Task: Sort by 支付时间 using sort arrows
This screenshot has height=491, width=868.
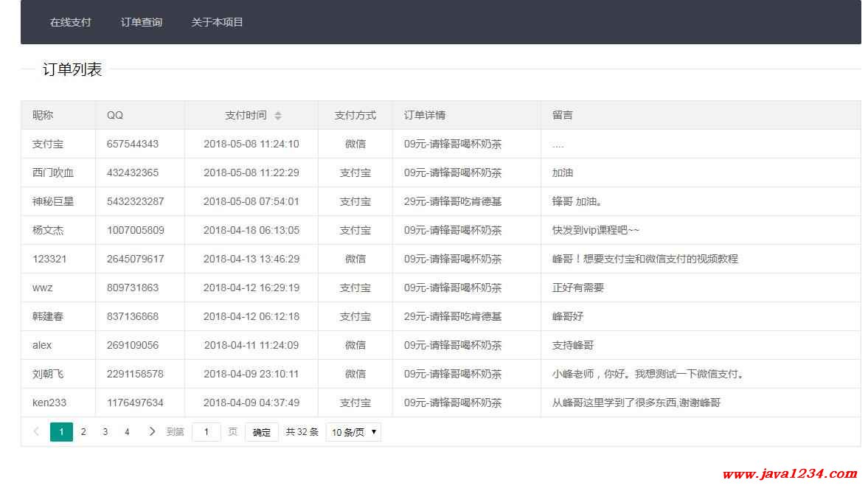Action: pyautogui.click(x=278, y=115)
